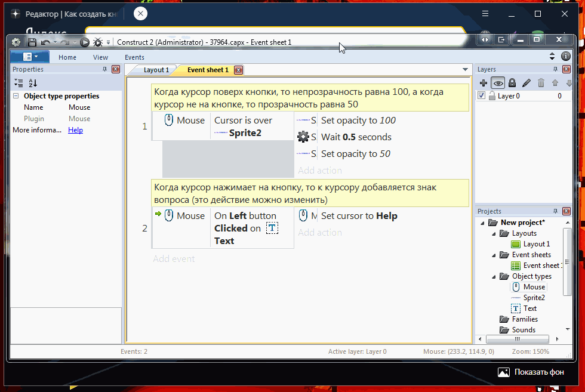Select the Event sheet 1 tab
Image resolution: width=585 pixels, height=392 pixels.
coord(208,70)
